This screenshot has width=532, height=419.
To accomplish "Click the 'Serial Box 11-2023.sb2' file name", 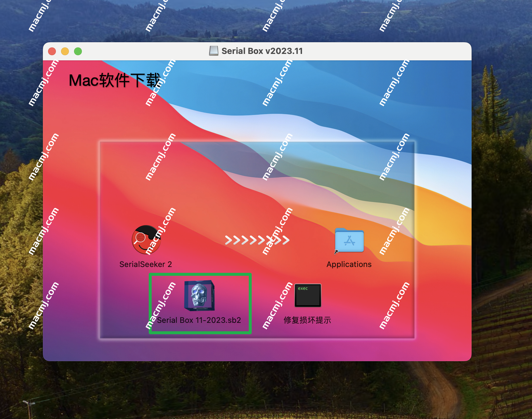I will [x=199, y=320].
